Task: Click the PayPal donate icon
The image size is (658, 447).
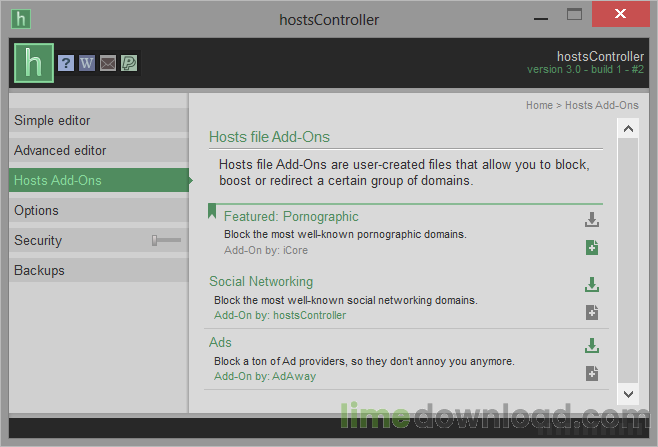Action: coord(129,63)
